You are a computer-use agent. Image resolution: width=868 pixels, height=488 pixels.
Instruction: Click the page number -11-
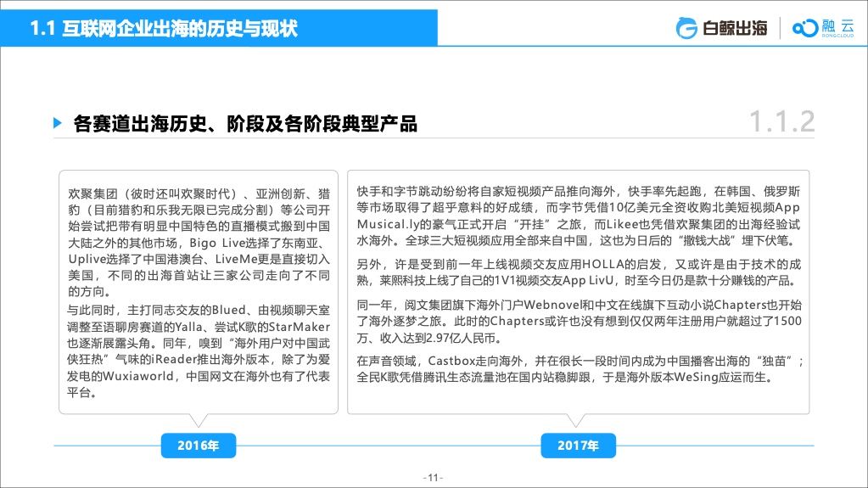coord(433,478)
